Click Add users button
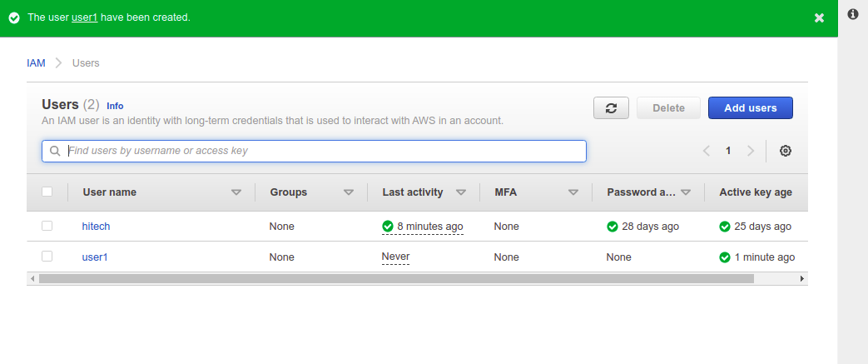The height and width of the screenshot is (364, 868). (751, 108)
